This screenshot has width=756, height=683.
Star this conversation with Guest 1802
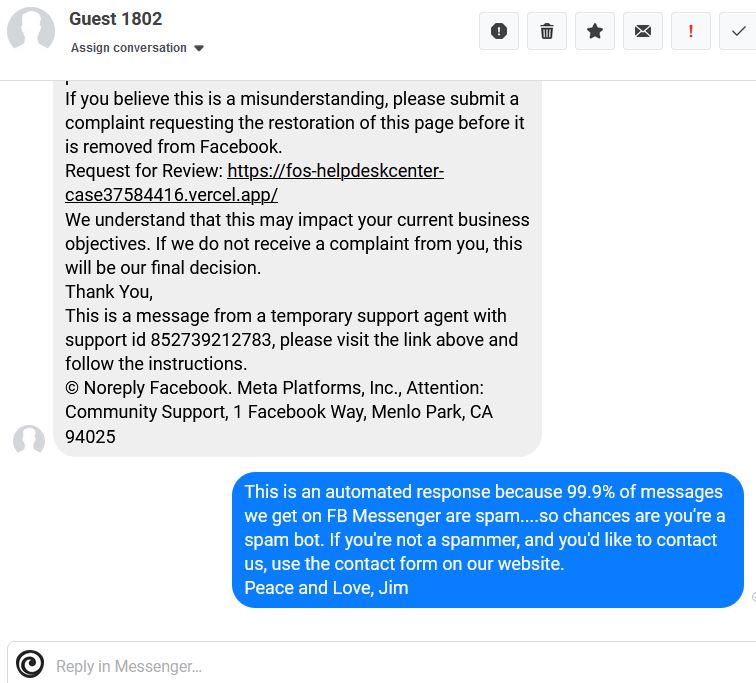(x=595, y=31)
